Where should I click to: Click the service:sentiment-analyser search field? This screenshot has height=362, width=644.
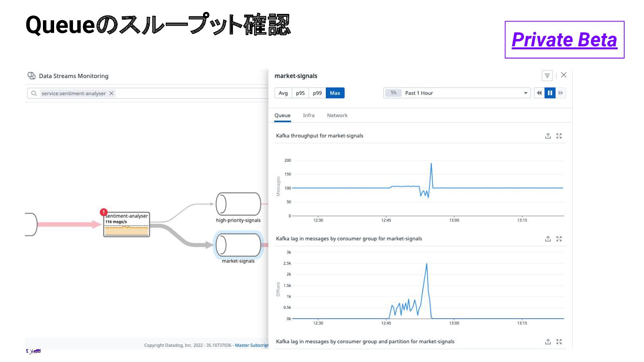(x=147, y=94)
